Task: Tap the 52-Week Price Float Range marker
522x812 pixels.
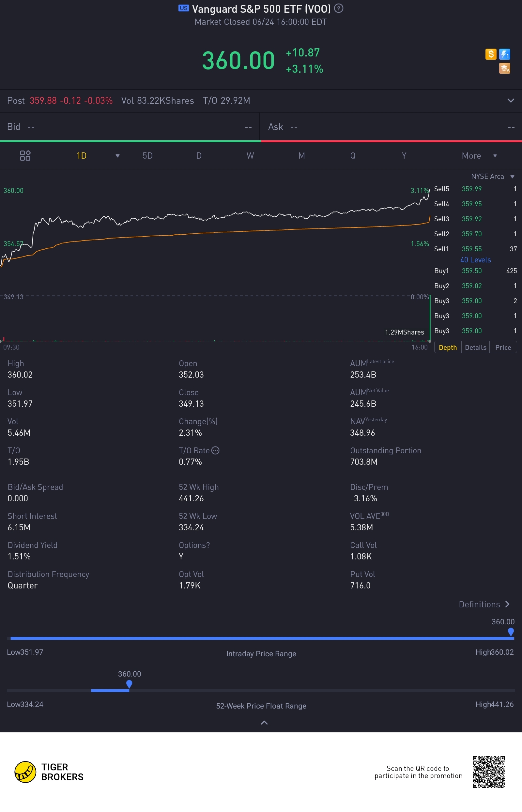Action: [x=129, y=684]
